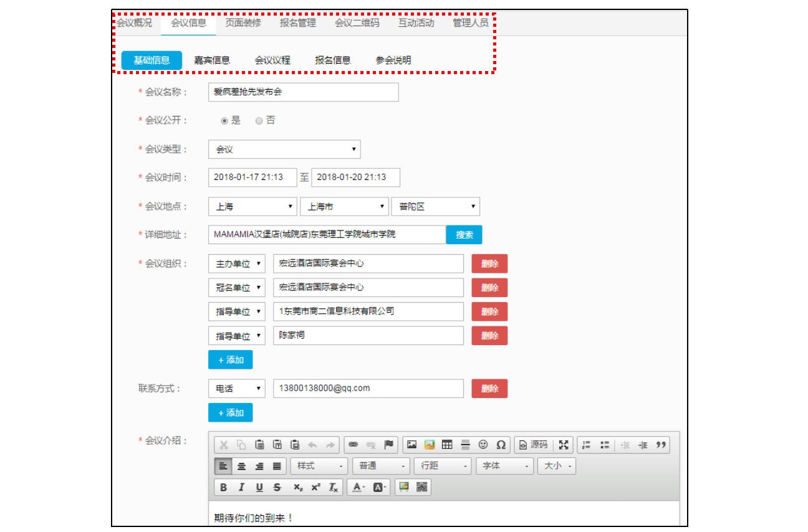Image resolution: width=808 pixels, height=532 pixels.
Task: Open the 嘉宾信息 sub-tab
Action: click(x=212, y=60)
